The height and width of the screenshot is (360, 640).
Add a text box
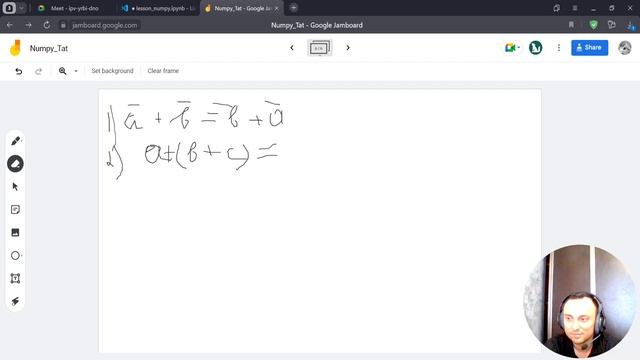pos(16,278)
